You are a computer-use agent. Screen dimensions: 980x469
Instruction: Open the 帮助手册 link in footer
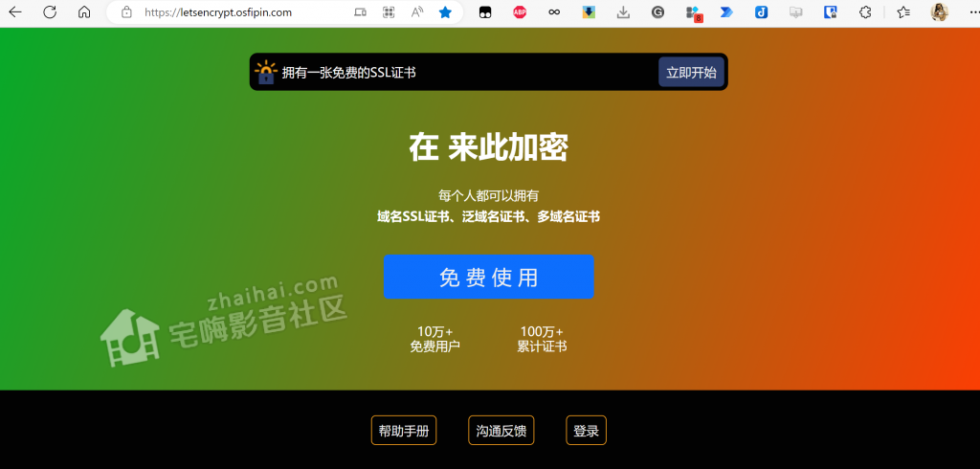404,430
